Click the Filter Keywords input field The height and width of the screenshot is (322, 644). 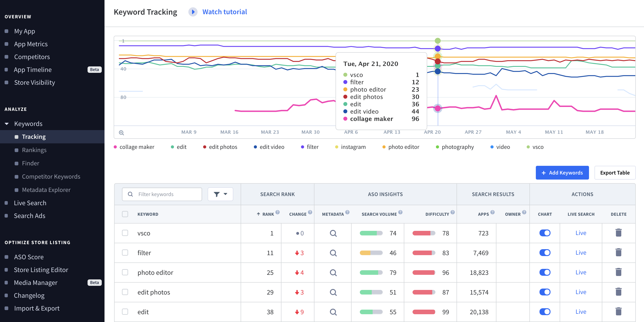pyautogui.click(x=162, y=194)
